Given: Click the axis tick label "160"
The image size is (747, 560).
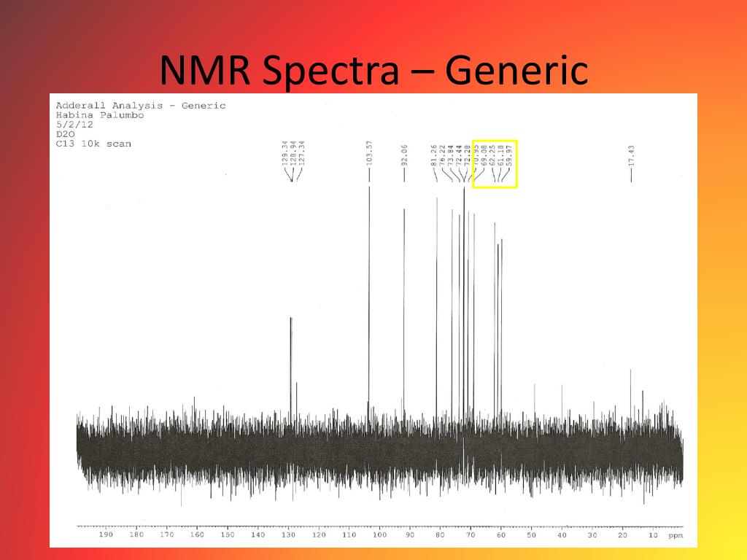Looking at the screenshot, I should click(197, 534).
